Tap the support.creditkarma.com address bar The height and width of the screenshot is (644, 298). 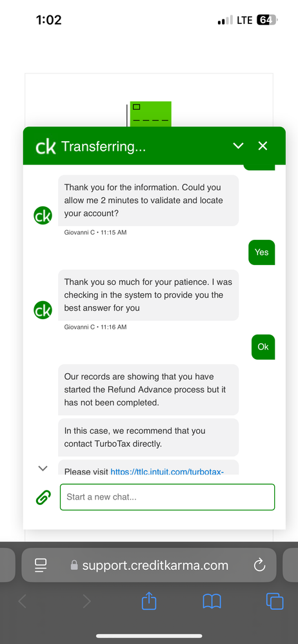[149, 565]
